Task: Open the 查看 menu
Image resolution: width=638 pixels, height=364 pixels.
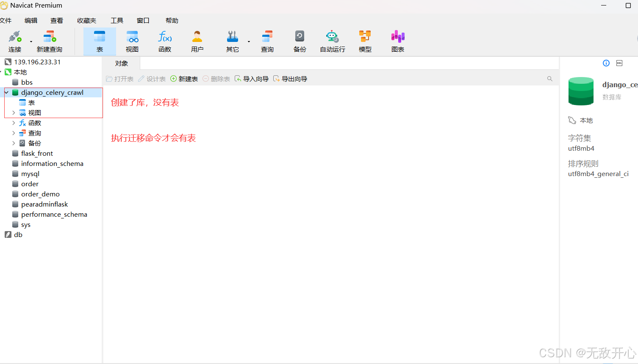Action: pyautogui.click(x=57, y=20)
